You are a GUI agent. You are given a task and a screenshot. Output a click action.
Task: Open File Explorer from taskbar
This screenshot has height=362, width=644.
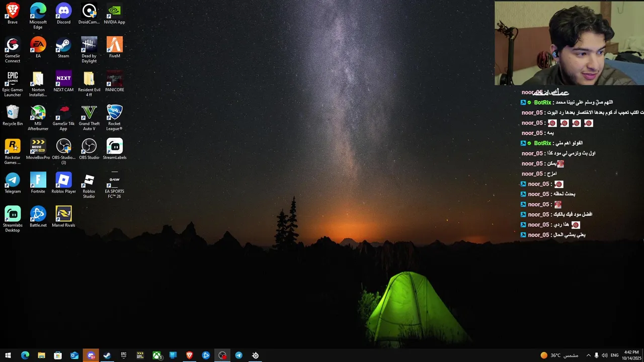coord(41,355)
